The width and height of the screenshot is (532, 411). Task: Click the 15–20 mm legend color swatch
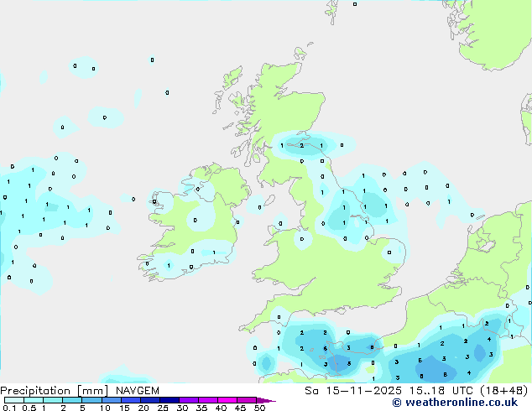pos(130,400)
